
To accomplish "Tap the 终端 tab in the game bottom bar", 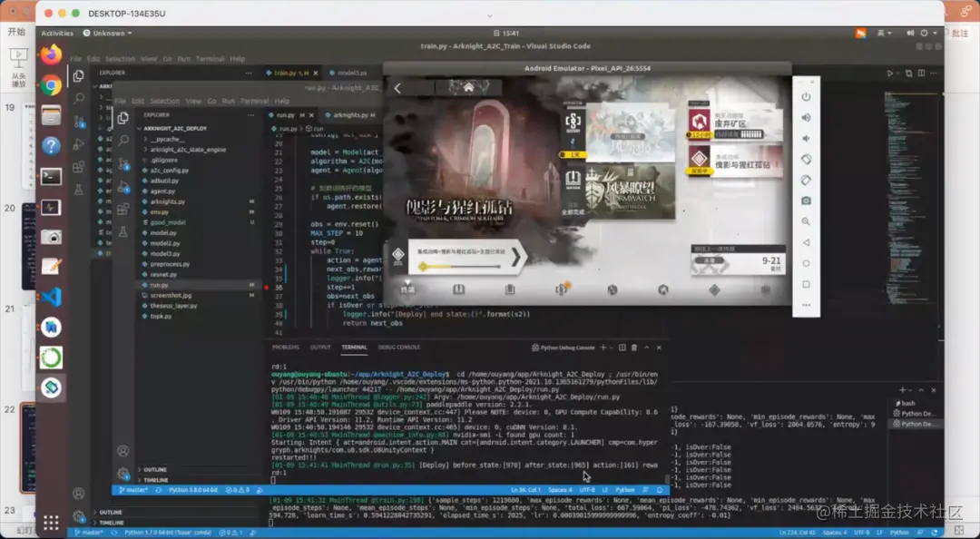I will [x=407, y=288].
